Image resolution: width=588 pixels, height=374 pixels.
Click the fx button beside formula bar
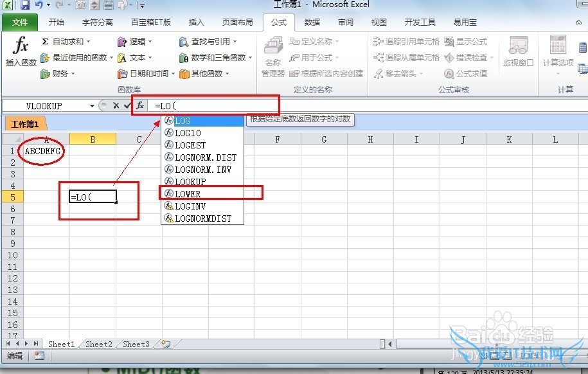(x=140, y=105)
